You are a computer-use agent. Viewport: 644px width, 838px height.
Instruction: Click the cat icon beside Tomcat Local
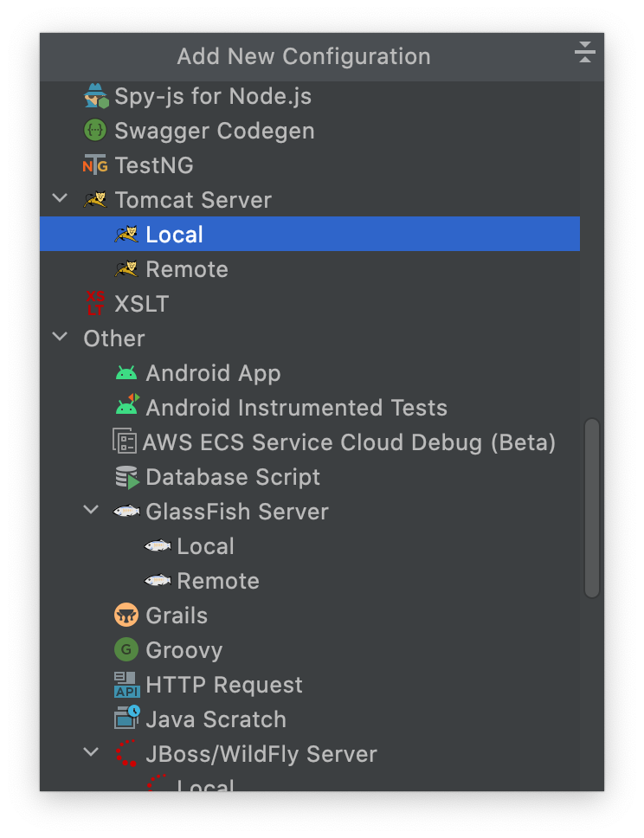(x=126, y=234)
